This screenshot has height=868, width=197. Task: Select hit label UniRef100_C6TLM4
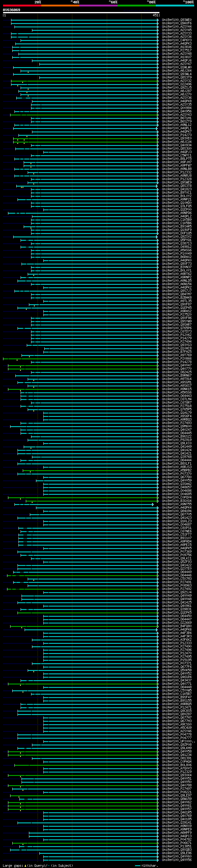pos(177,399)
